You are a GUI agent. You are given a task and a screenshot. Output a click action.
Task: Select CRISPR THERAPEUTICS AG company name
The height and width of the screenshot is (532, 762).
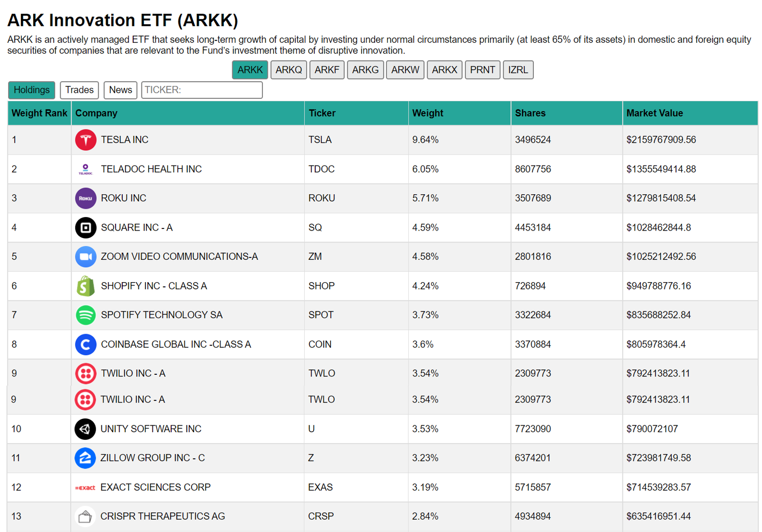162,517
